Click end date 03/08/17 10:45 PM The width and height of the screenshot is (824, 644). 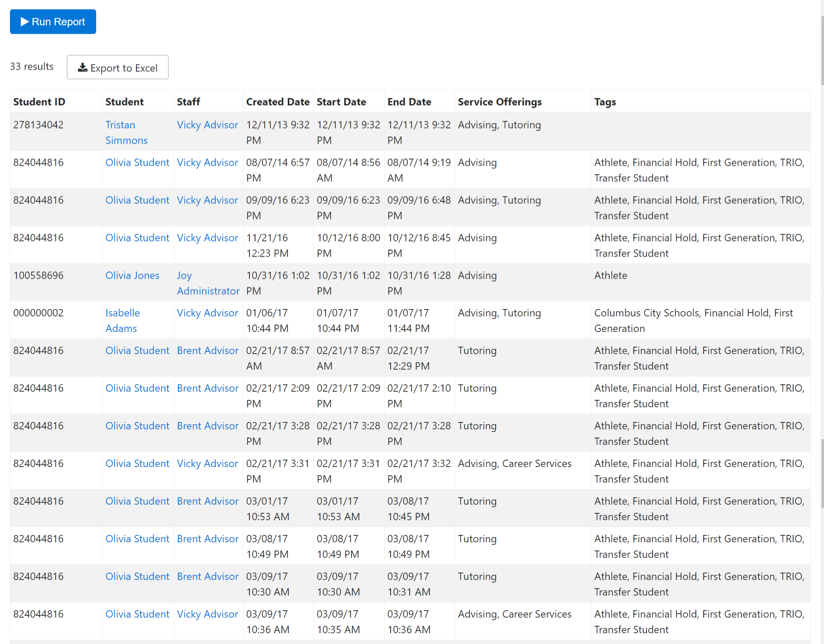tap(409, 509)
